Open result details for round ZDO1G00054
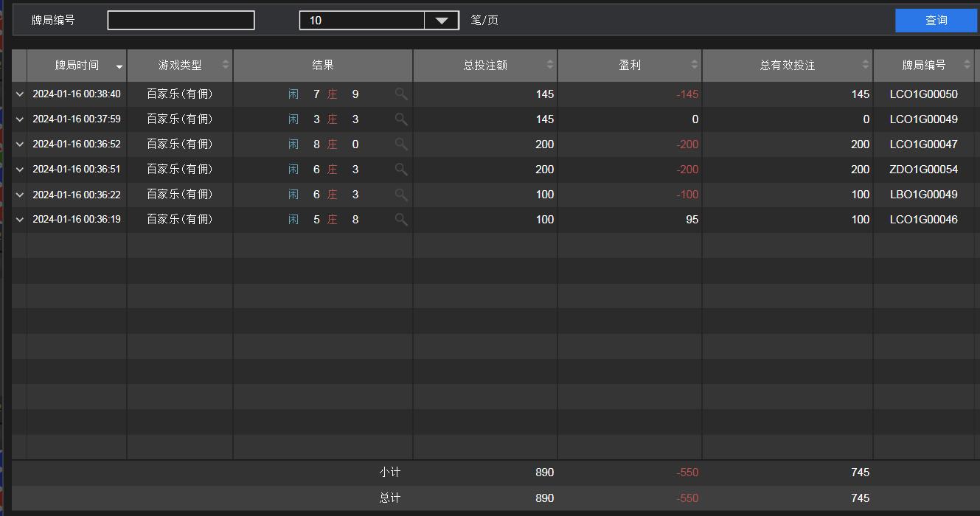 pos(401,169)
